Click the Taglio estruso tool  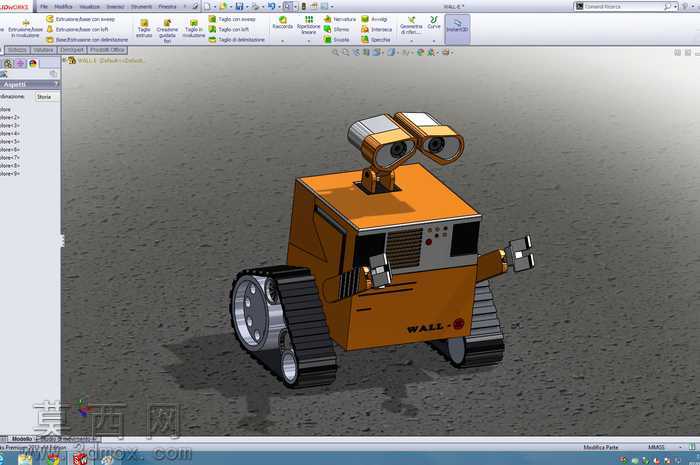tap(144, 29)
